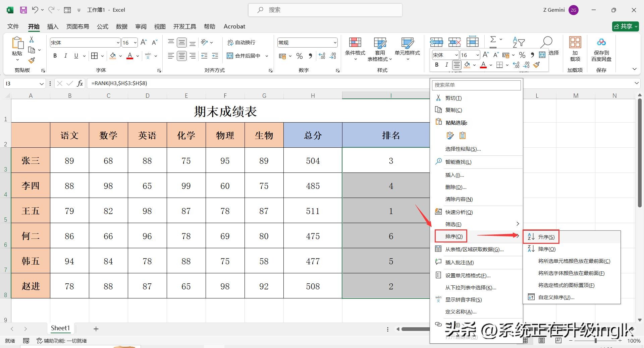644x348 pixels.
Task: Select 升序(S) ascending sort option
Action: (546, 237)
